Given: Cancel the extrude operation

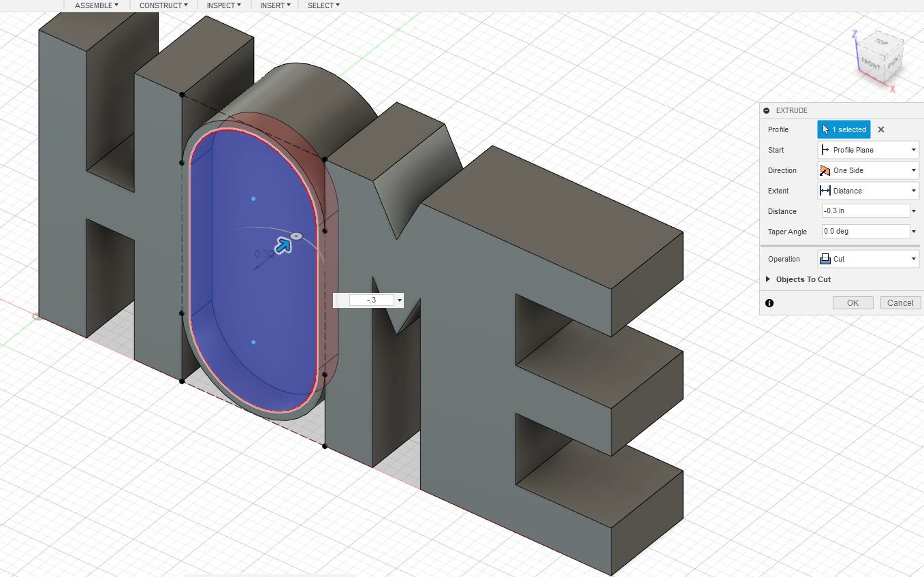Looking at the screenshot, I should (x=900, y=303).
